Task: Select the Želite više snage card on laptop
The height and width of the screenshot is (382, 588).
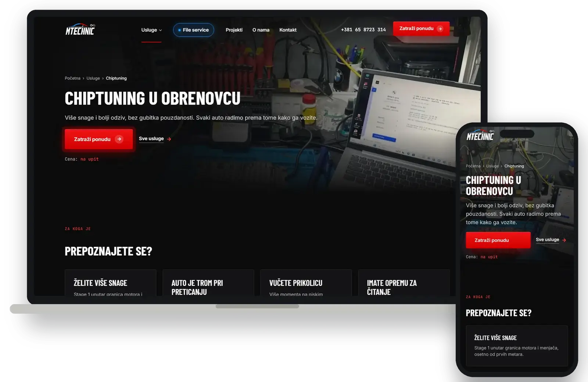Action: pyautogui.click(x=111, y=283)
